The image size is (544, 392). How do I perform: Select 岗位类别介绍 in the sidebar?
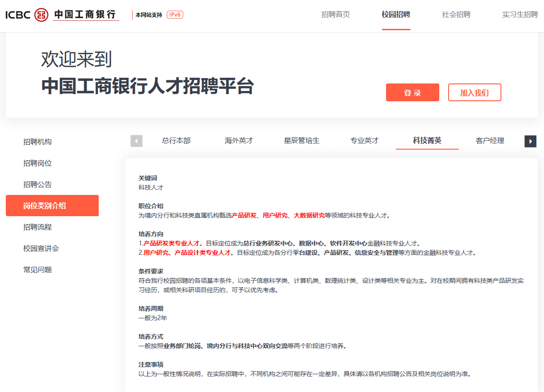[x=52, y=206]
